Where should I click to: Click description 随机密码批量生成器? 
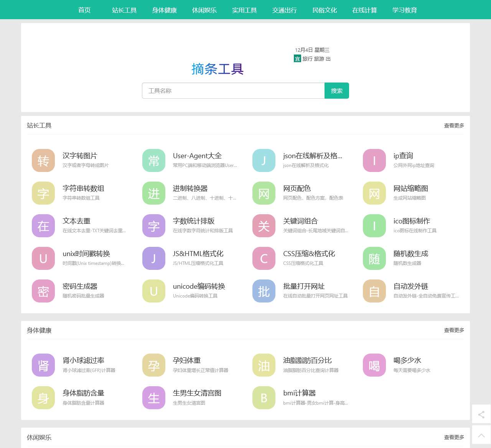pyautogui.click(x=83, y=296)
